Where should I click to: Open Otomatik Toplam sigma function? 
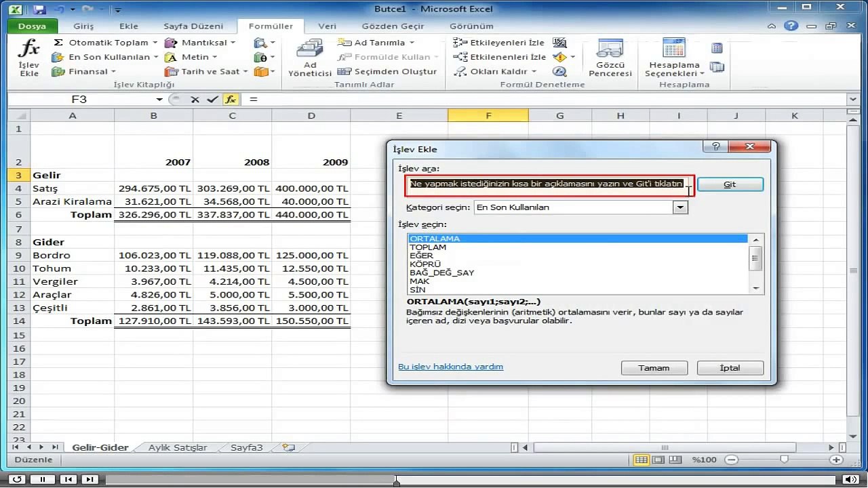tap(105, 42)
